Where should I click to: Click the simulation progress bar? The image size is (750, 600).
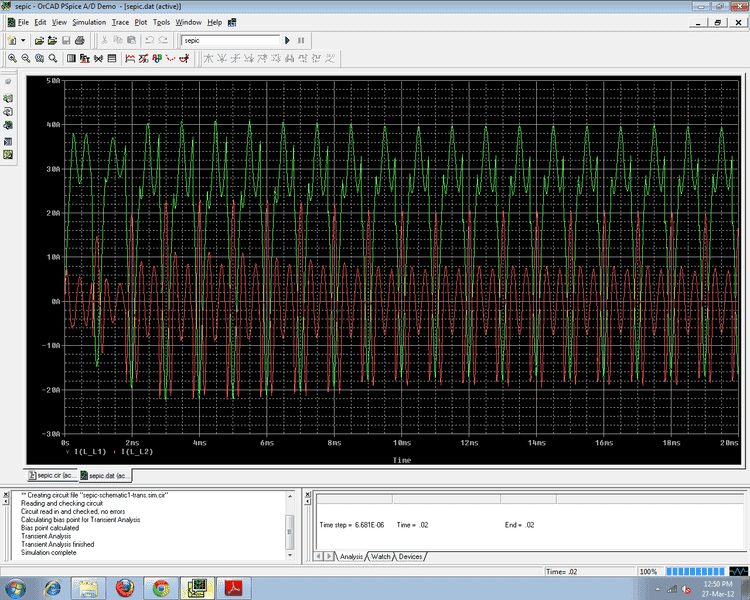pos(695,571)
